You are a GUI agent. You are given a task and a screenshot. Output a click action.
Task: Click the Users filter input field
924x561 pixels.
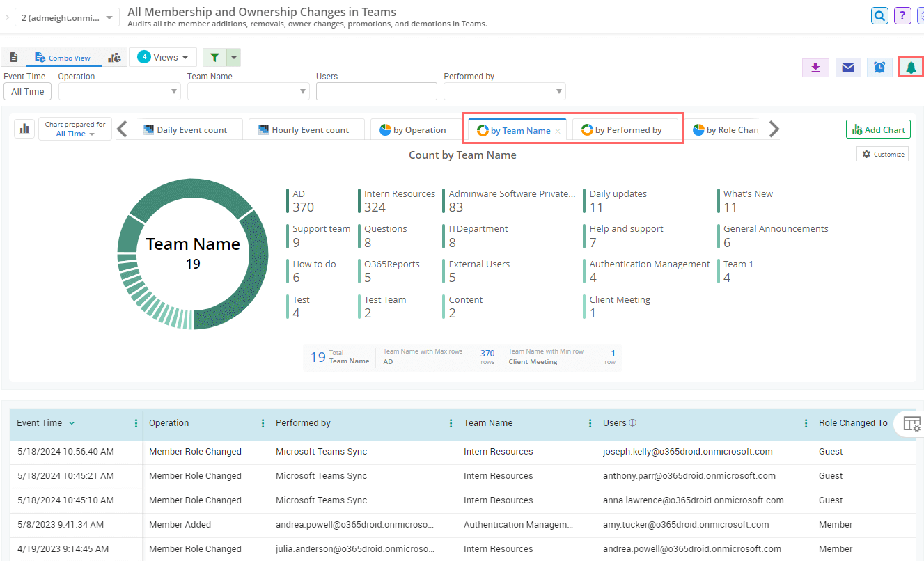click(x=376, y=91)
